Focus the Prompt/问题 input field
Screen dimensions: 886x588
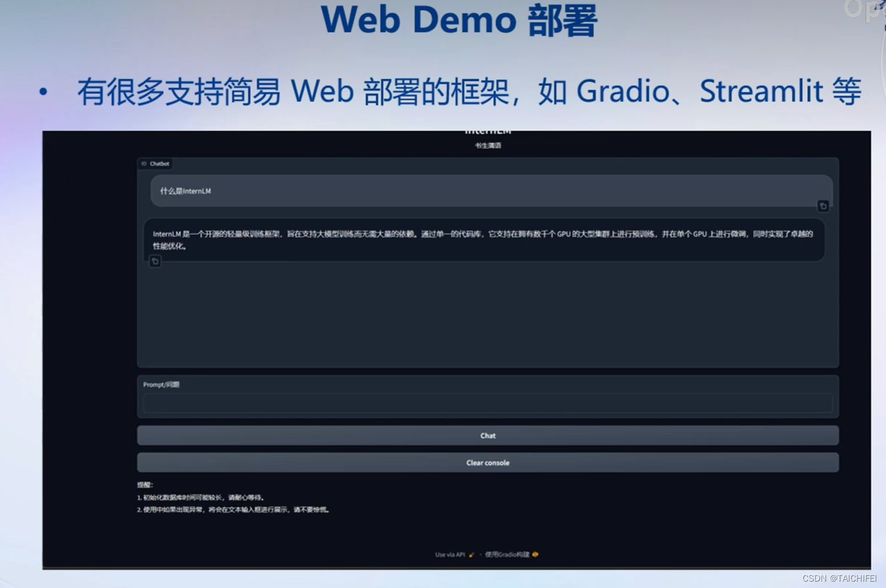488,403
